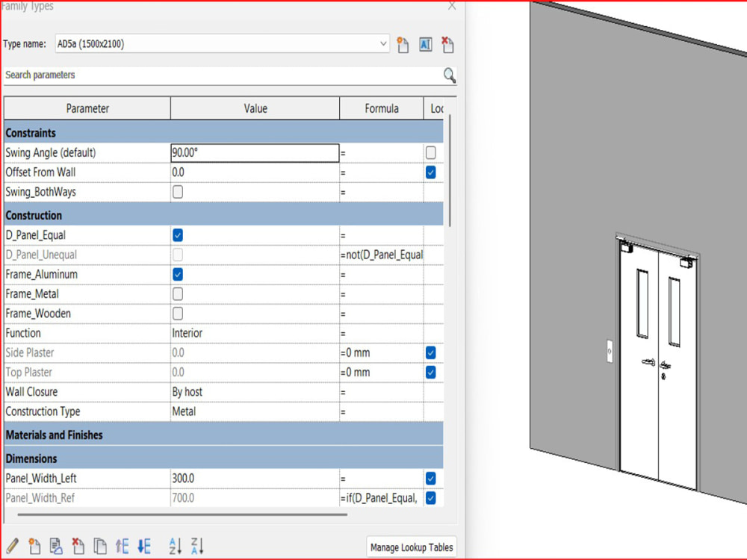Click the Parameter column header
The image size is (747, 560).
87,108
